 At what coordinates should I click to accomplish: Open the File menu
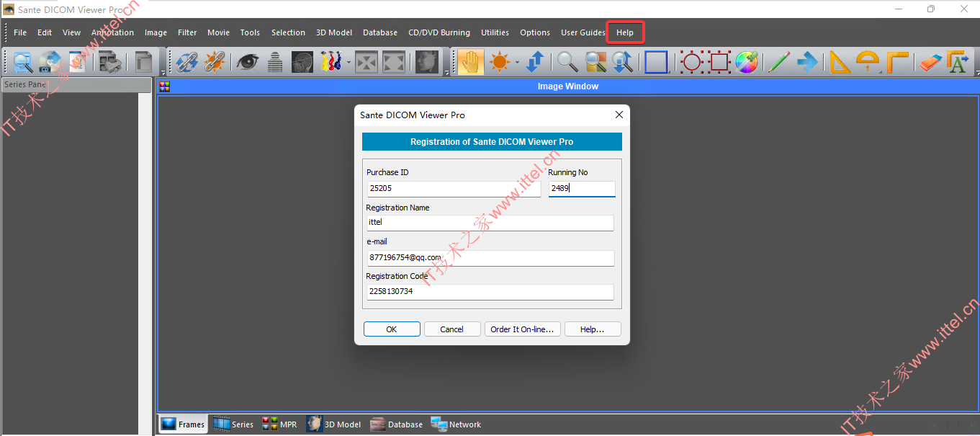pyautogui.click(x=20, y=32)
